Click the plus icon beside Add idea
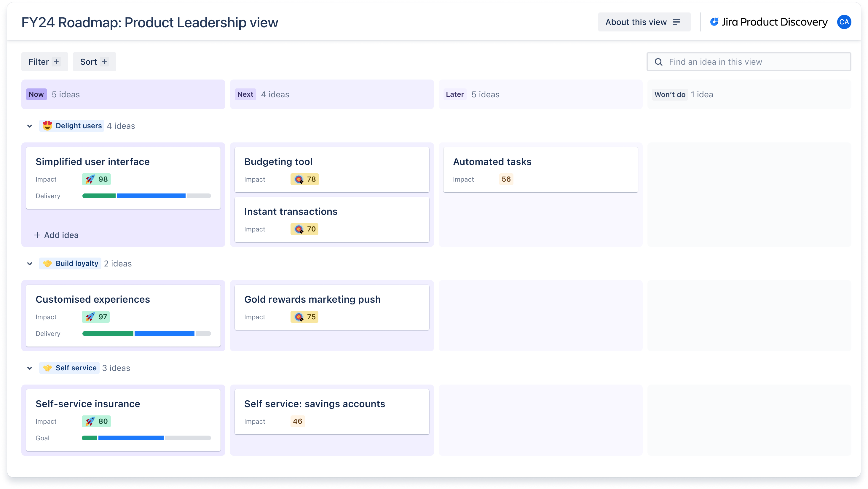The height and width of the screenshot is (489, 868). (37, 235)
